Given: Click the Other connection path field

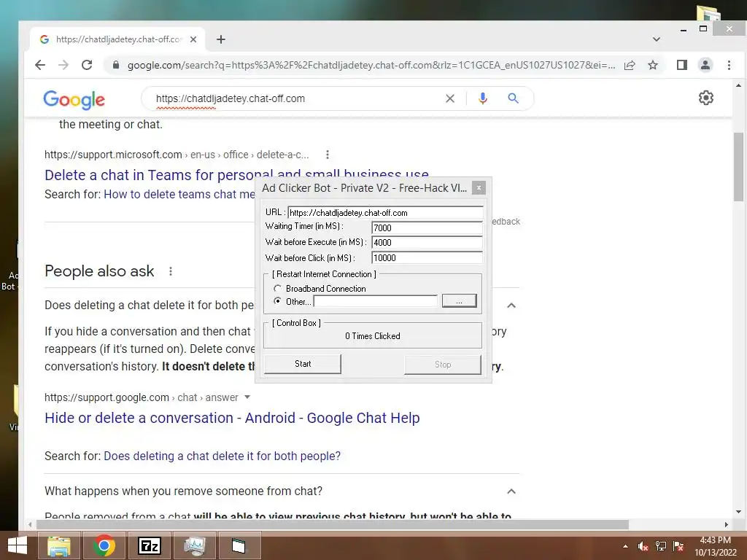Looking at the screenshot, I should click(x=376, y=301).
